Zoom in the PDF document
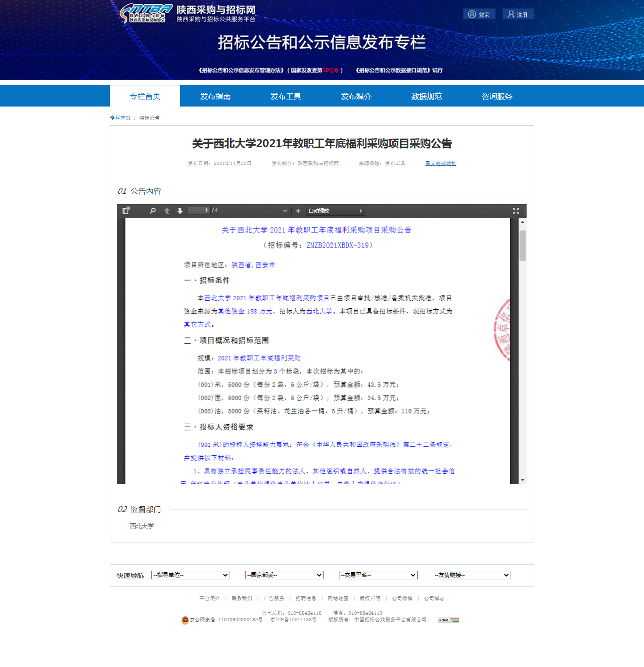The image size is (644, 667). tap(298, 211)
